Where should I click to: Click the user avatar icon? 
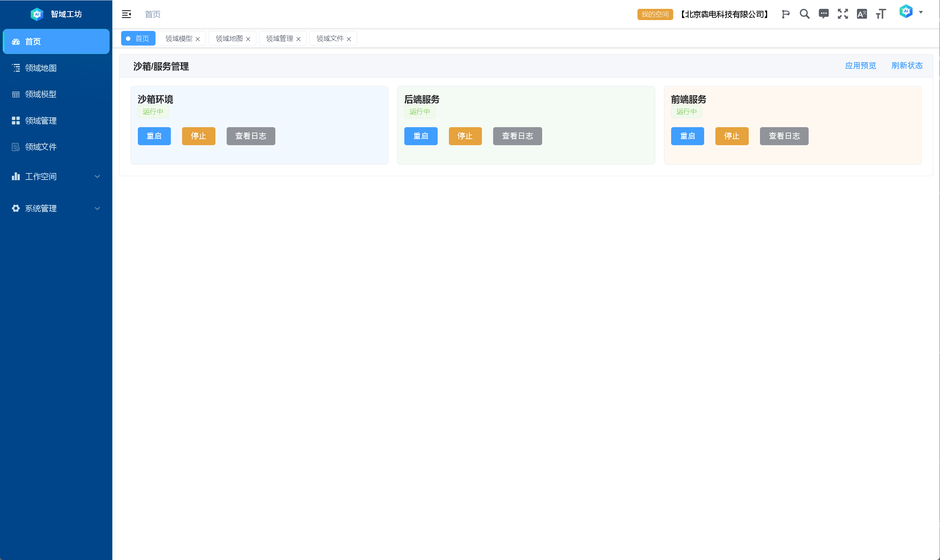(906, 11)
